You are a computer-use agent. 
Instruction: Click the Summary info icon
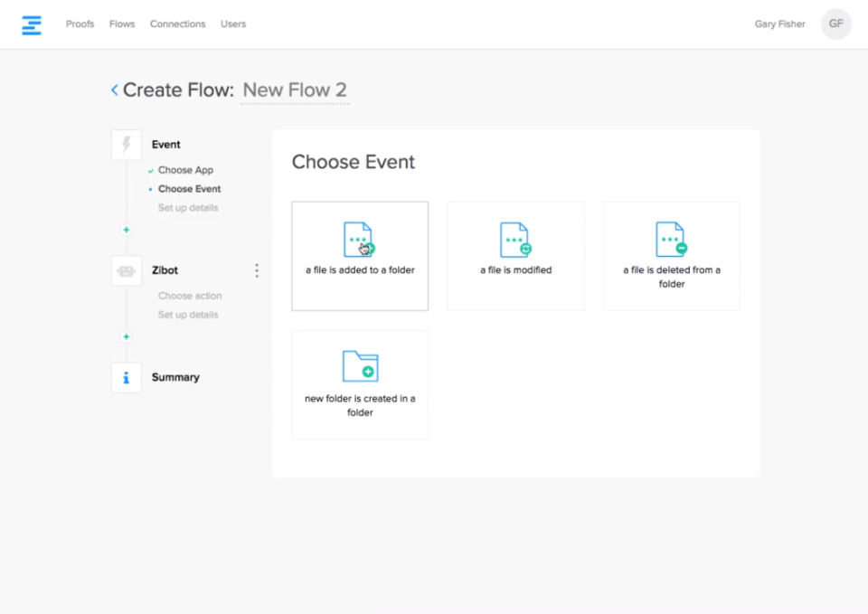pyautogui.click(x=127, y=378)
